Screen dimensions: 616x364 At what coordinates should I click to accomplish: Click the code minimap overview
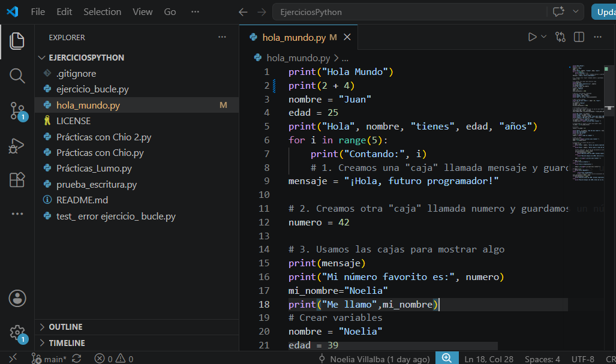click(587, 122)
